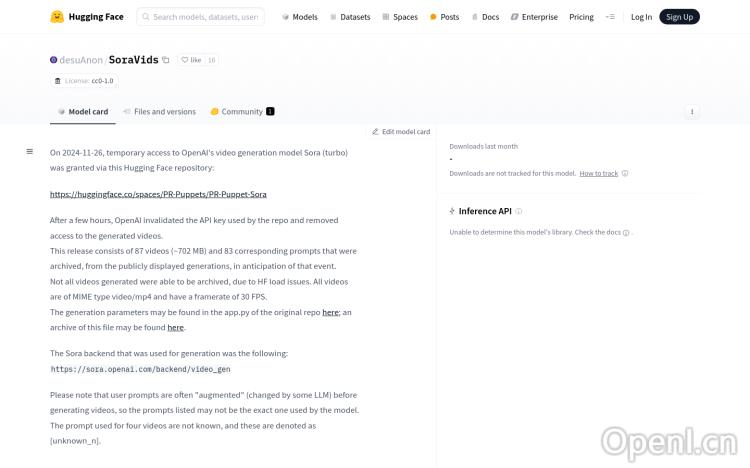
Task: Open the Datasets navigation link
Action: (350, 17)
